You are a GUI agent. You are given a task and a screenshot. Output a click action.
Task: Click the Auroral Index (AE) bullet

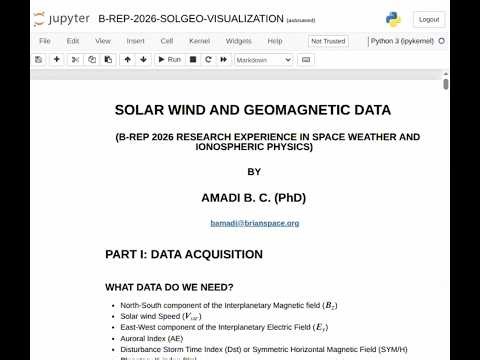tap(152, 338)
